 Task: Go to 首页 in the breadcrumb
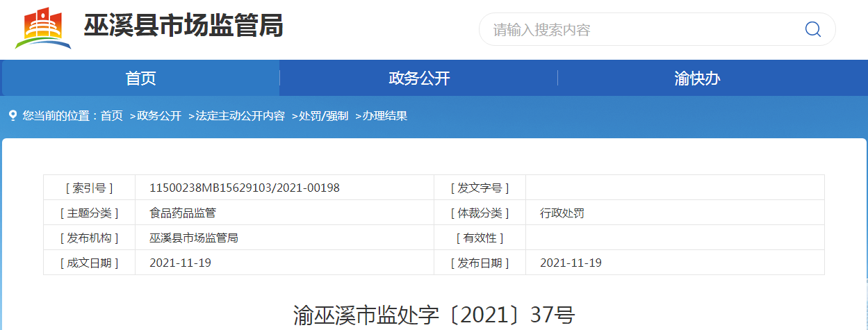(112, 116)
